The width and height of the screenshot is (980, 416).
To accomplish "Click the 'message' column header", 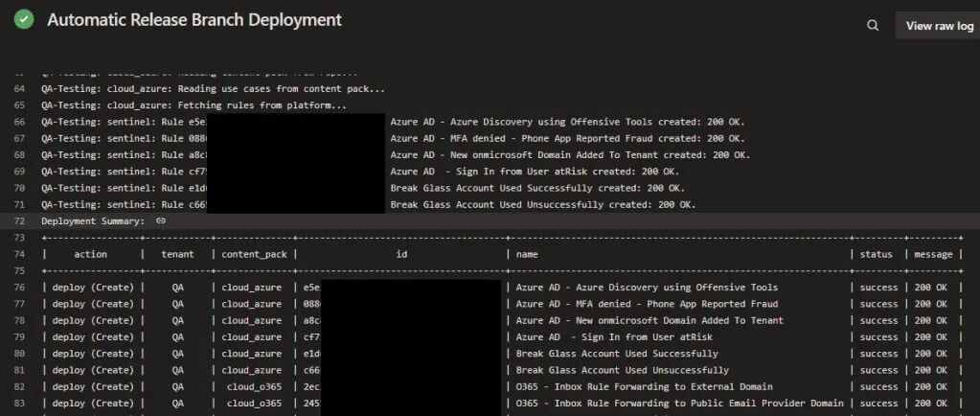I will [934, 254].
